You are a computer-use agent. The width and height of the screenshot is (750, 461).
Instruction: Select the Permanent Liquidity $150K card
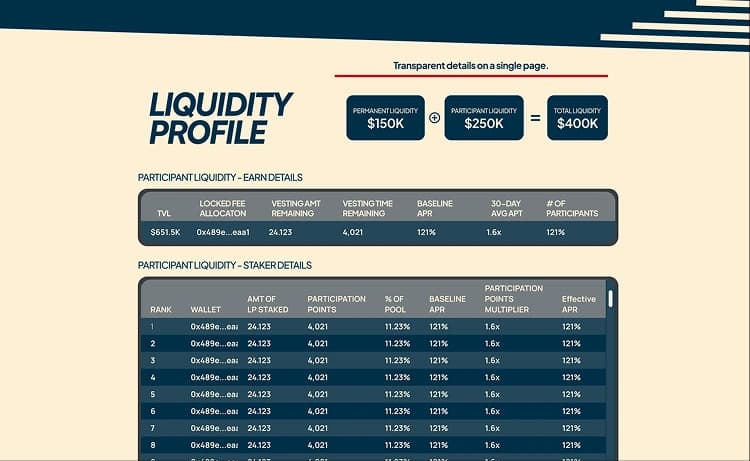tap(385, 117)
